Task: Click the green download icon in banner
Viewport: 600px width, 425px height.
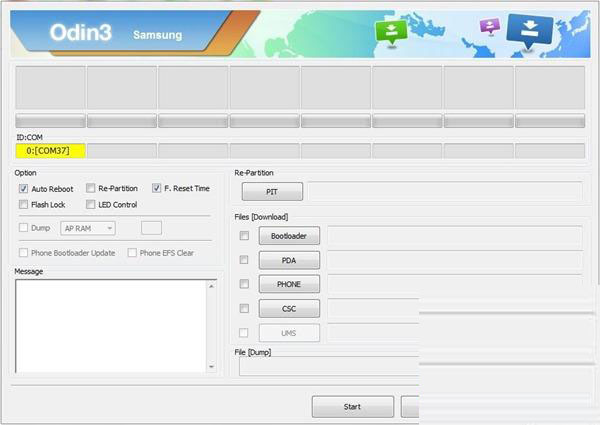Action: 391,33
